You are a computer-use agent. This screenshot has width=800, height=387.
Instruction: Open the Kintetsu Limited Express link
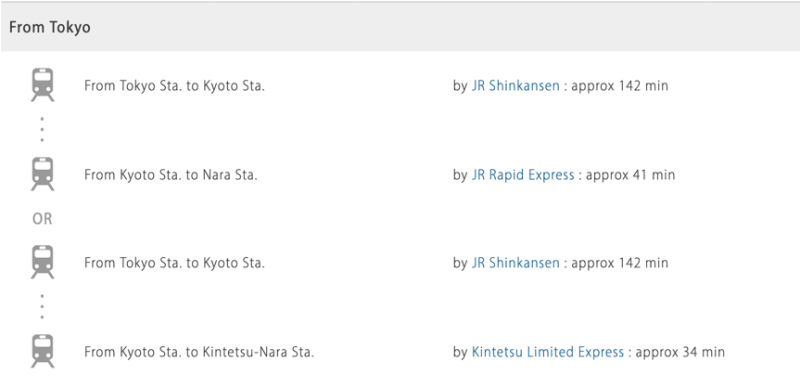[x=547, y=352]
